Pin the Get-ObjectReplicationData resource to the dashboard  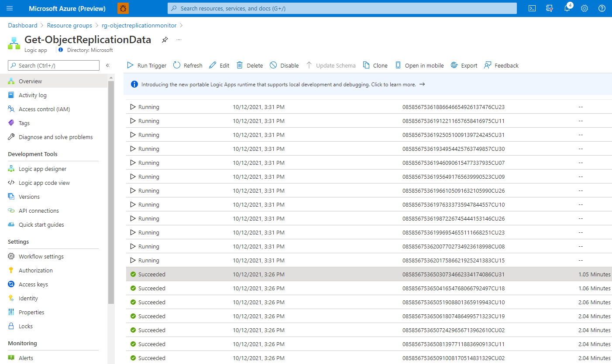[165, 40]
